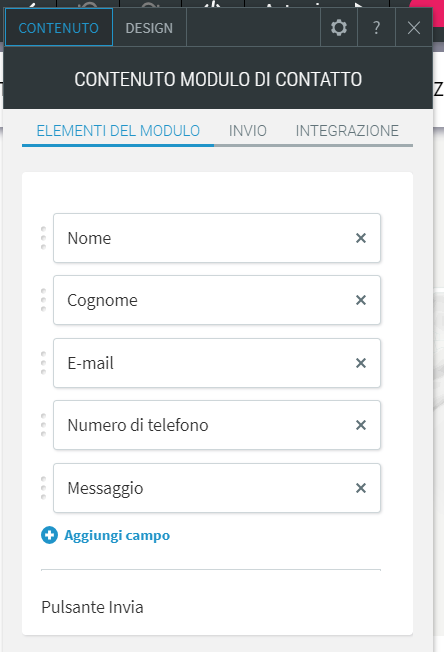The width and height of the screenshot is (444, 652).
Task: Remove the Messaggio field with X icon
Action: pyautogui.click(x=361, y=488)
